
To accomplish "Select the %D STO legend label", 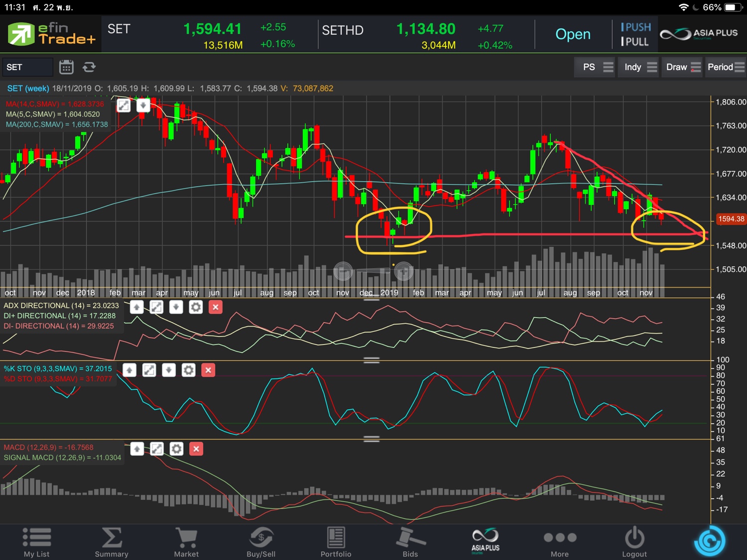I will point(58,379).
